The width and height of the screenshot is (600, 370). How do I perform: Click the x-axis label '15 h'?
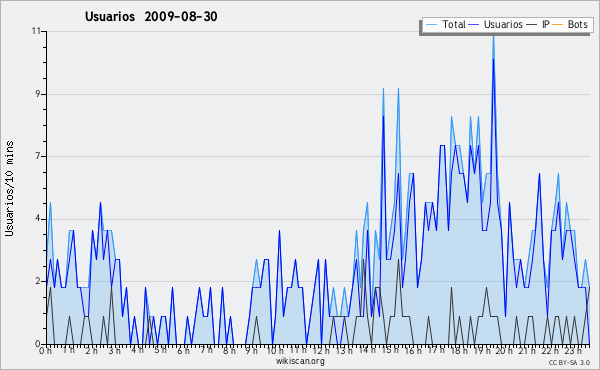coord(390,350)
